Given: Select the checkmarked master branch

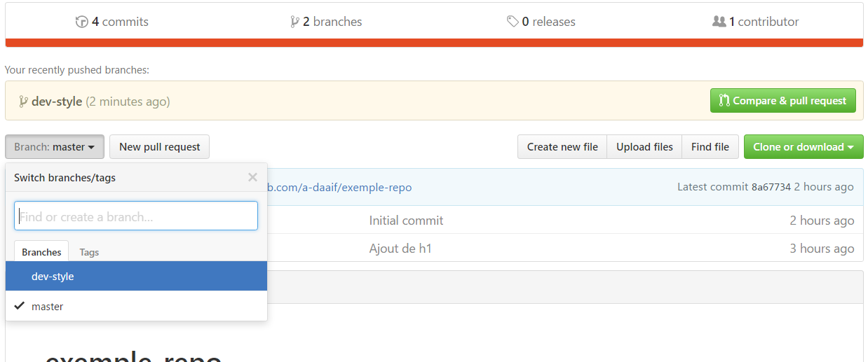Looking at the screenshot, I should coord(48,306).
